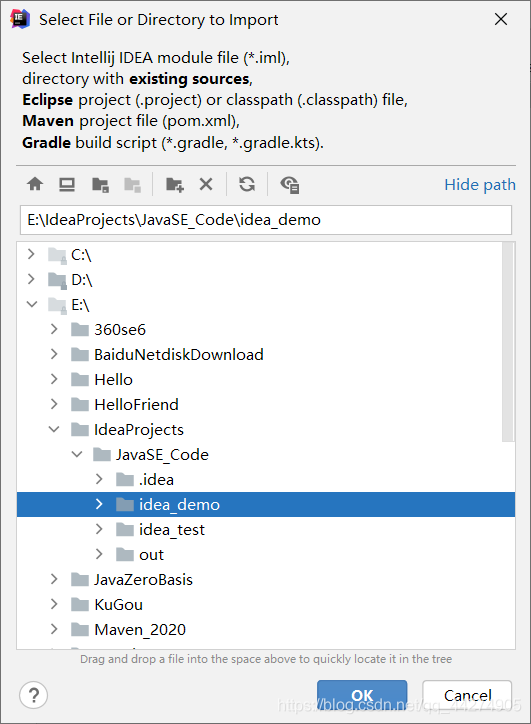Click the Cancel button

click(467, 695)
